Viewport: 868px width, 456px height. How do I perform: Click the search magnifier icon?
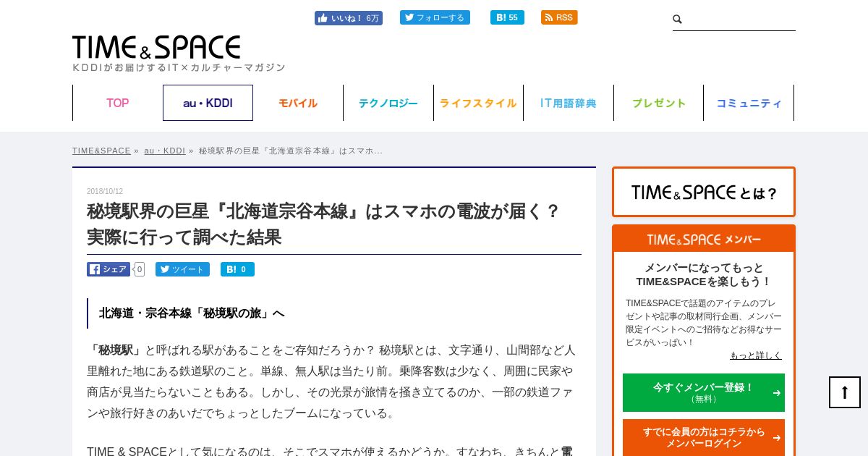[x=678, y=20]
